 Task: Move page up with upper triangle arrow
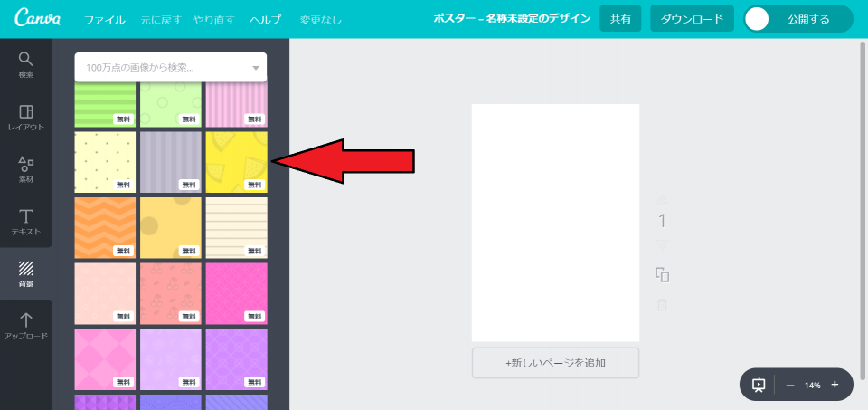662,200
